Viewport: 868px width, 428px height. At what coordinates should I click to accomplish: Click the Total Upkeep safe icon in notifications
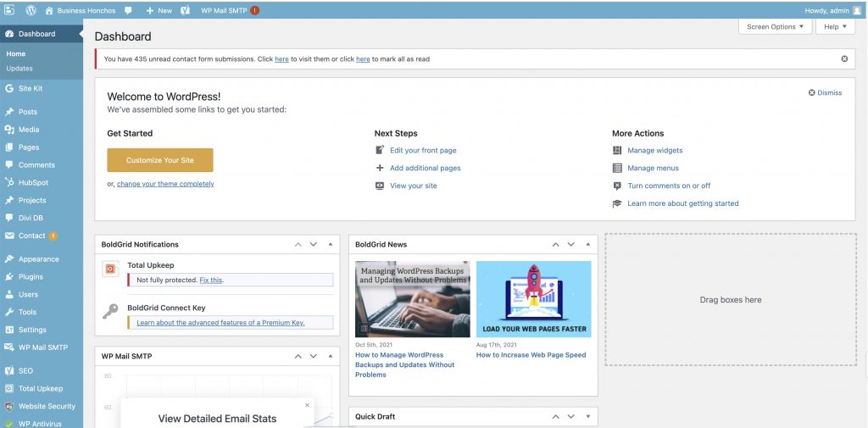coord(110,269)
